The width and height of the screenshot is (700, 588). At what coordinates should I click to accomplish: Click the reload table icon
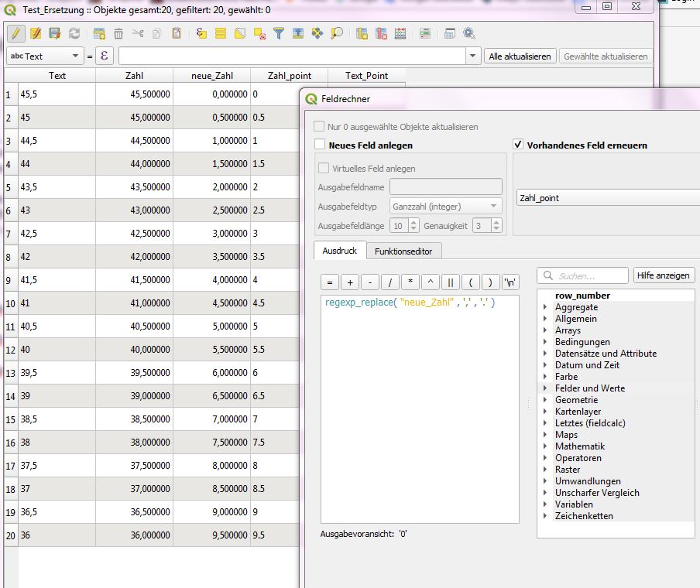pyautogui.click(x=74, y=33)
